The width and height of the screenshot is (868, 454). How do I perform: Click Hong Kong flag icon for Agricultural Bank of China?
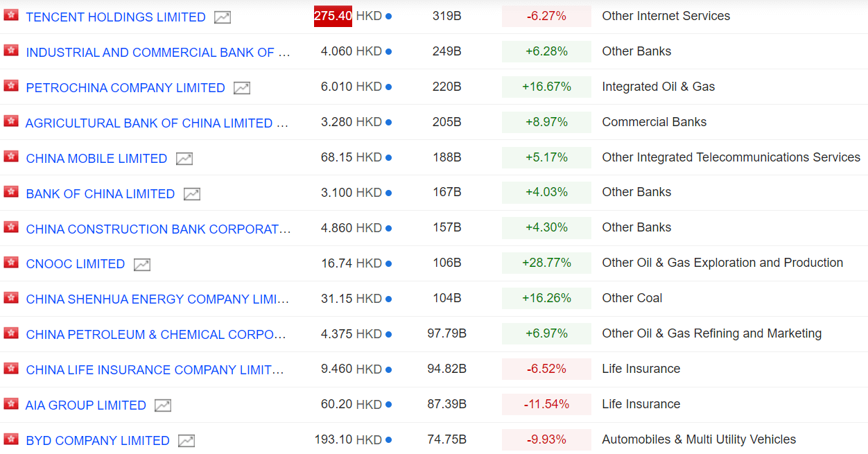coord(11,121)
